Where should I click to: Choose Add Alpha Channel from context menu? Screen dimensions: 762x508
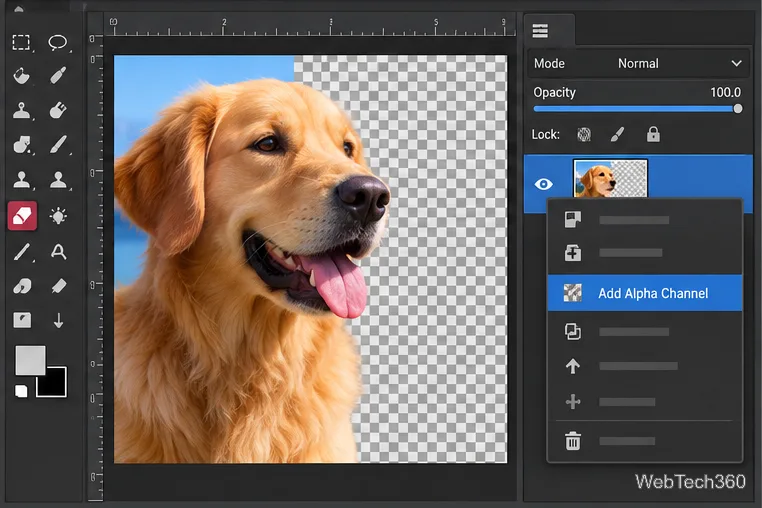pos(645,293)
